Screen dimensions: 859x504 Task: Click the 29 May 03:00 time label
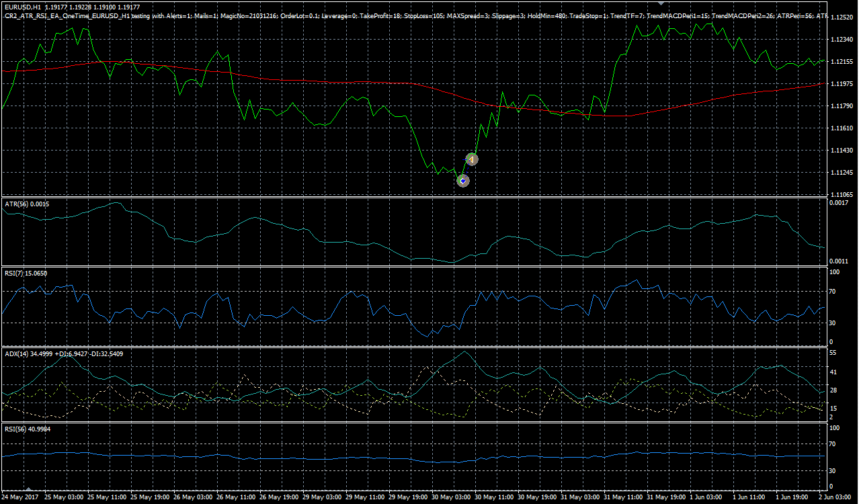[x=322, y=498]
